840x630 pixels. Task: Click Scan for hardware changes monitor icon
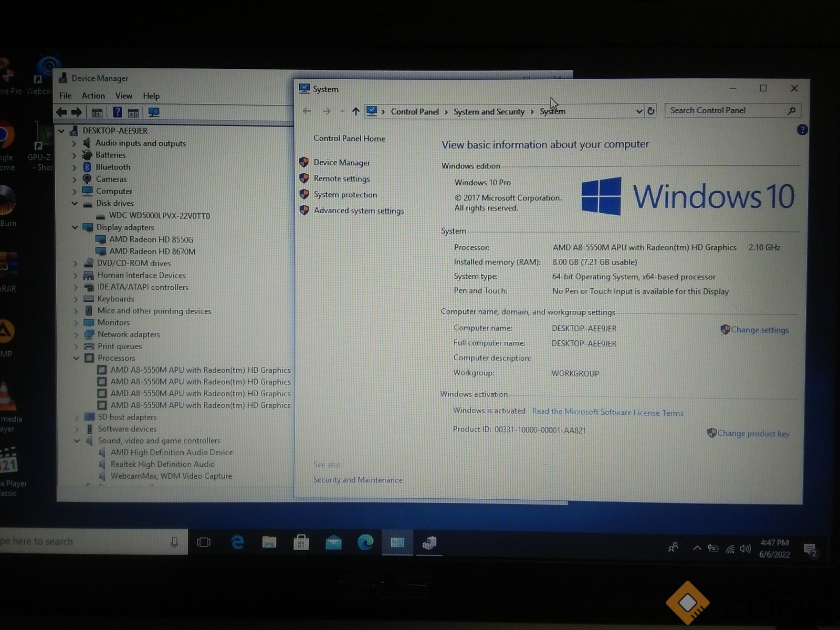pos(154,112)
